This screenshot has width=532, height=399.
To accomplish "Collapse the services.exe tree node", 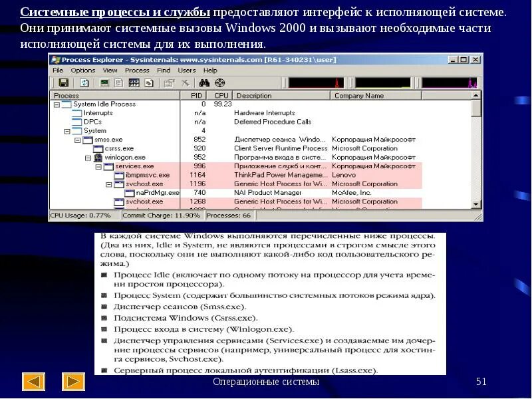I will (98, 167).
